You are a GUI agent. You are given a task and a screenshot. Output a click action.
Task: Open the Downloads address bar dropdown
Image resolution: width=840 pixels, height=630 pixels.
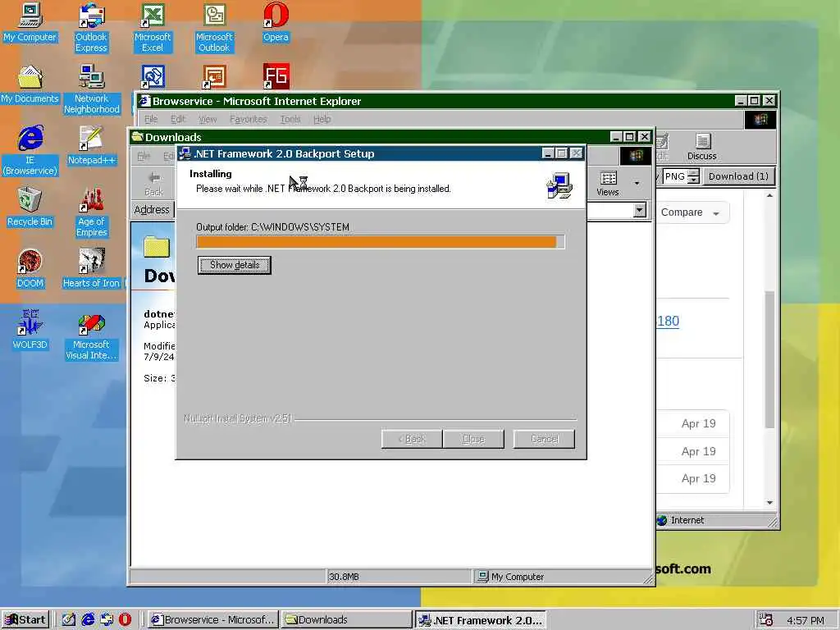click(640, 210)
